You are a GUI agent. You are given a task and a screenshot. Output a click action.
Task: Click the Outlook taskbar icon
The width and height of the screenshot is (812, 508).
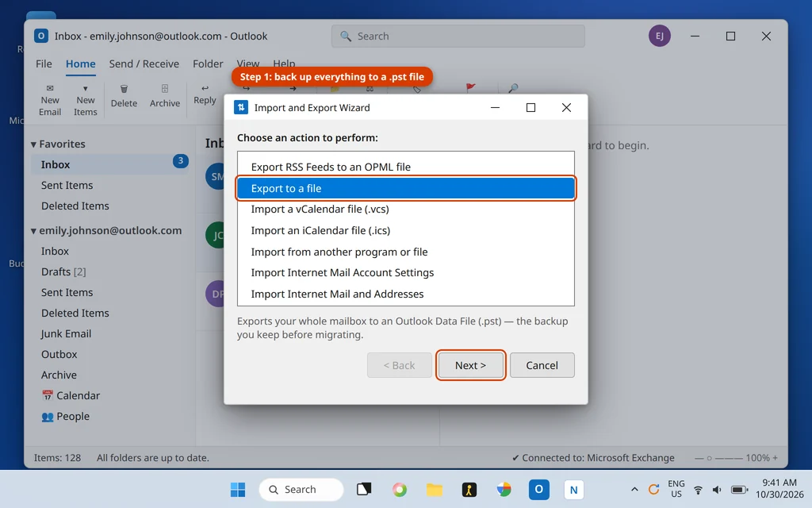point(538,489)
